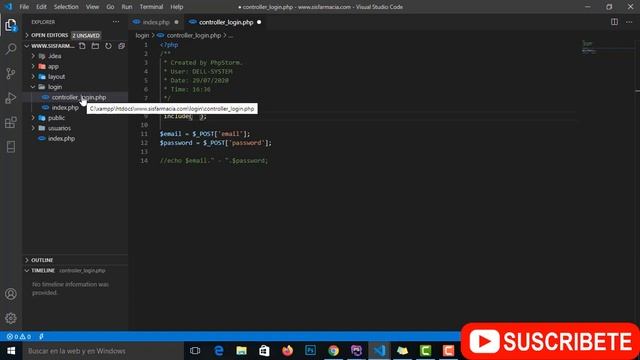Open Microsoft Store from taskbar
The height and width of the screenshot is (360, 640).
(x=264, y=351)
